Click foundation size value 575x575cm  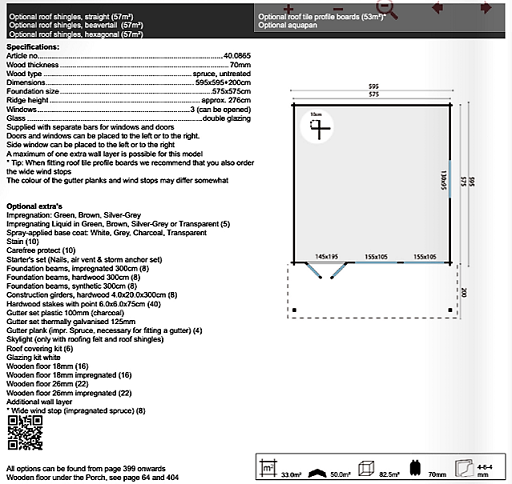coord(231,91)
